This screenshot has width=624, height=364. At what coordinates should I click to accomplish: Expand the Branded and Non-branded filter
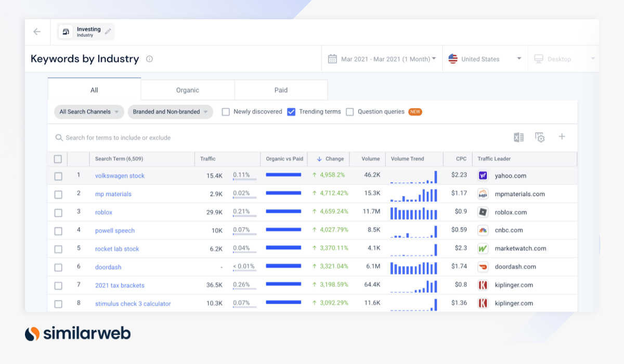(x=170, y=111)
